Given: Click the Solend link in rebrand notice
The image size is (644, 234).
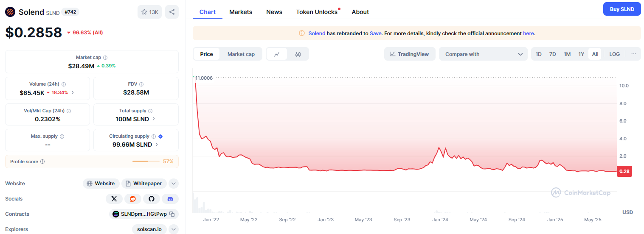Looking at the screenshot, I should (x=317, y=33).
